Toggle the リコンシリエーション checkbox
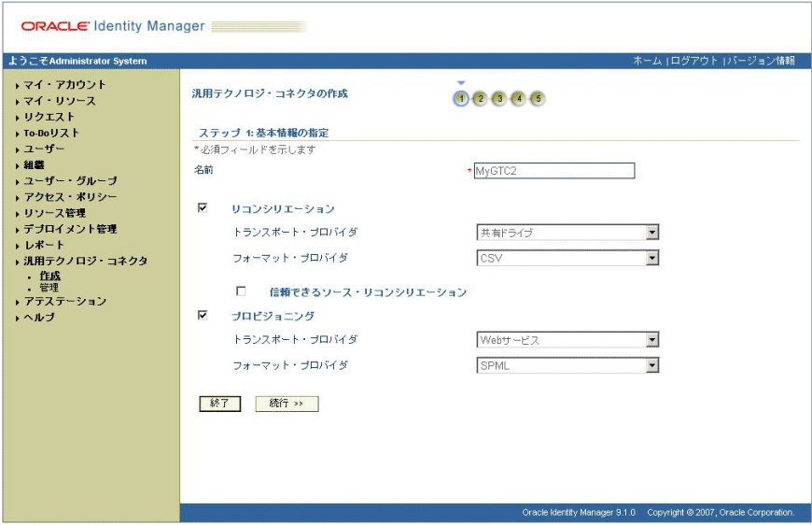The image size is (812, 525). (203, 207)
